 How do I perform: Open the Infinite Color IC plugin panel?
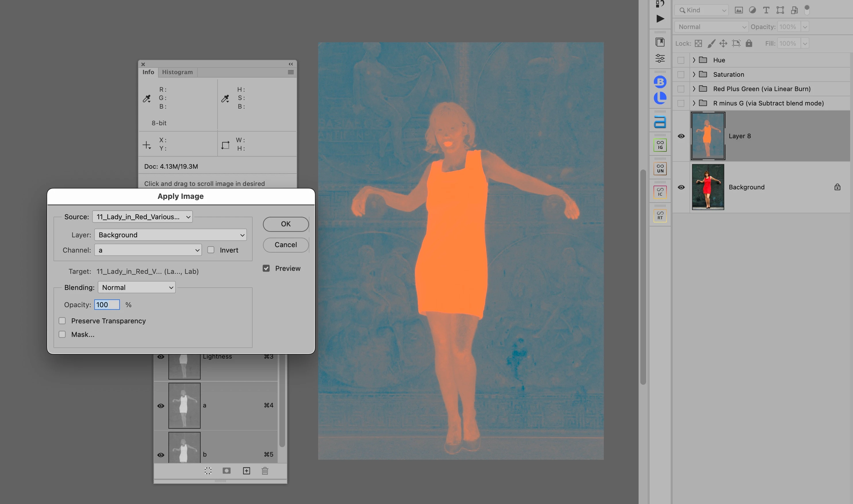660,192
